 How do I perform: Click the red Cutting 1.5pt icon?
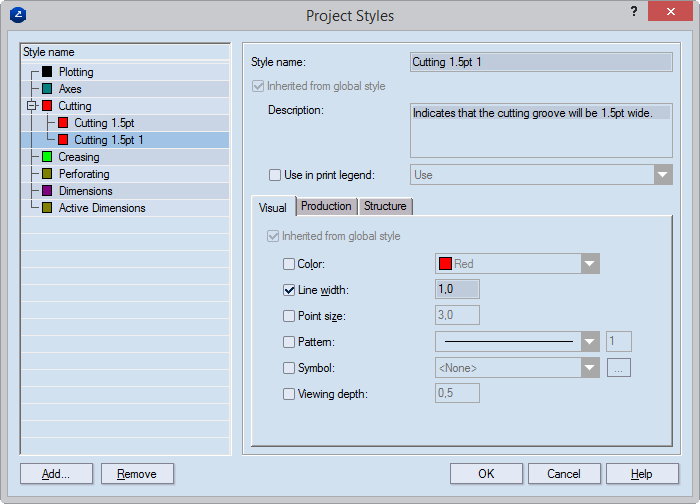63,123
